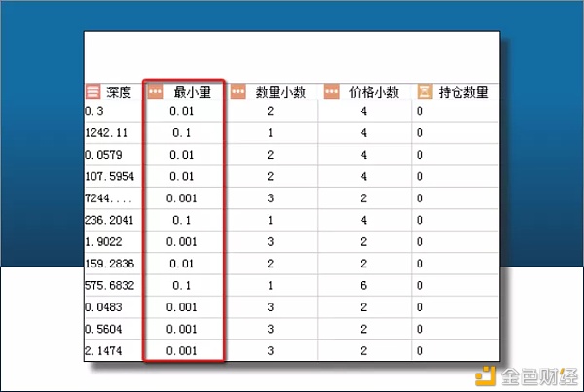584x392 pixels.
Task: Click the list icon beside 深度 header
Action: (92, 91)
